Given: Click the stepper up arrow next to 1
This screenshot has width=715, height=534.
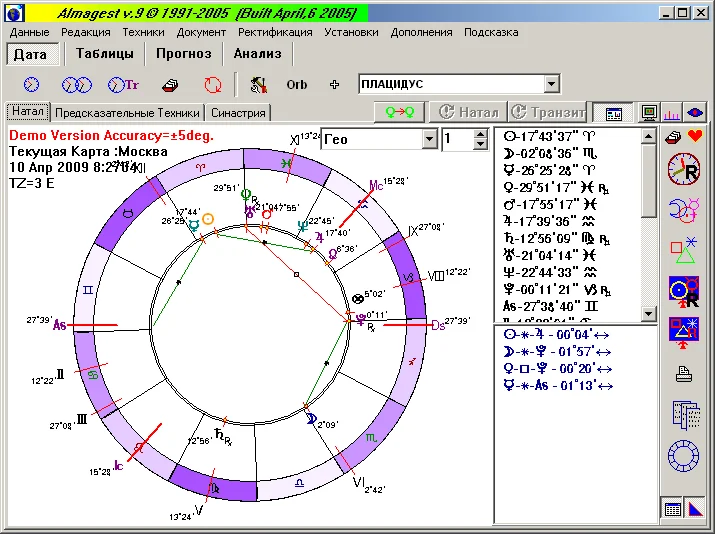Looking at the screenshot, I should pos(479,134).
